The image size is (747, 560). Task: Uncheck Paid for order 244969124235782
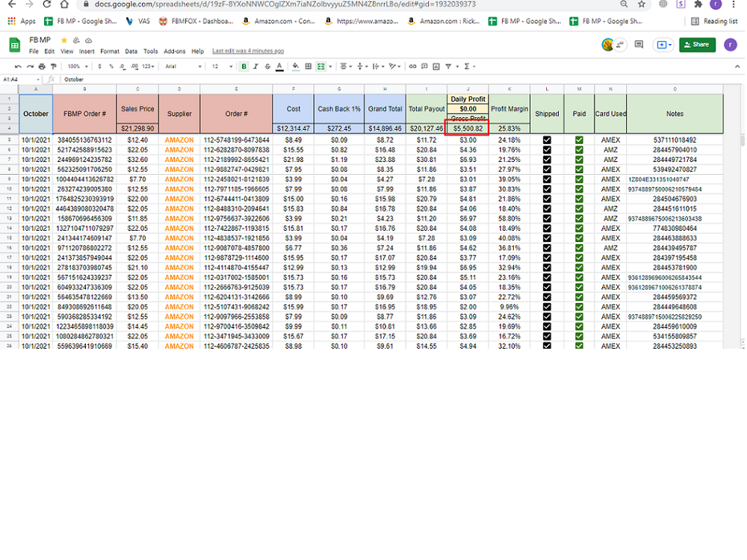579,160
